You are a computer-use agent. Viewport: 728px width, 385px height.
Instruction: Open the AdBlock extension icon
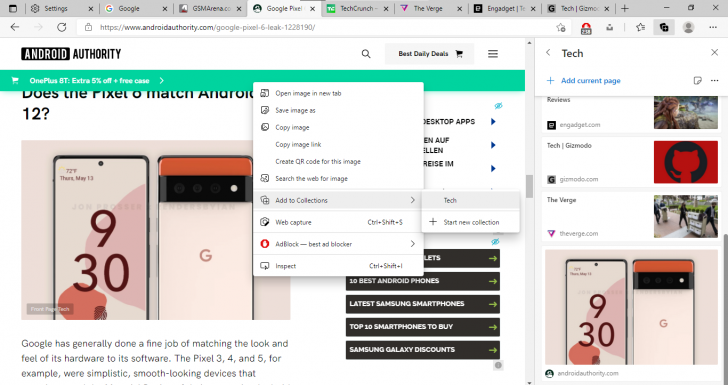[586, 28]
